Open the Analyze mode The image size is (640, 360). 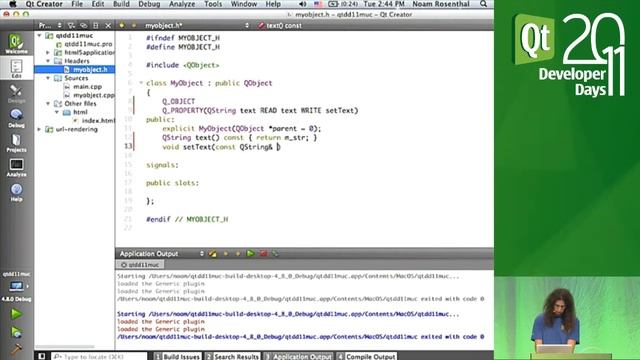[16, 167]
